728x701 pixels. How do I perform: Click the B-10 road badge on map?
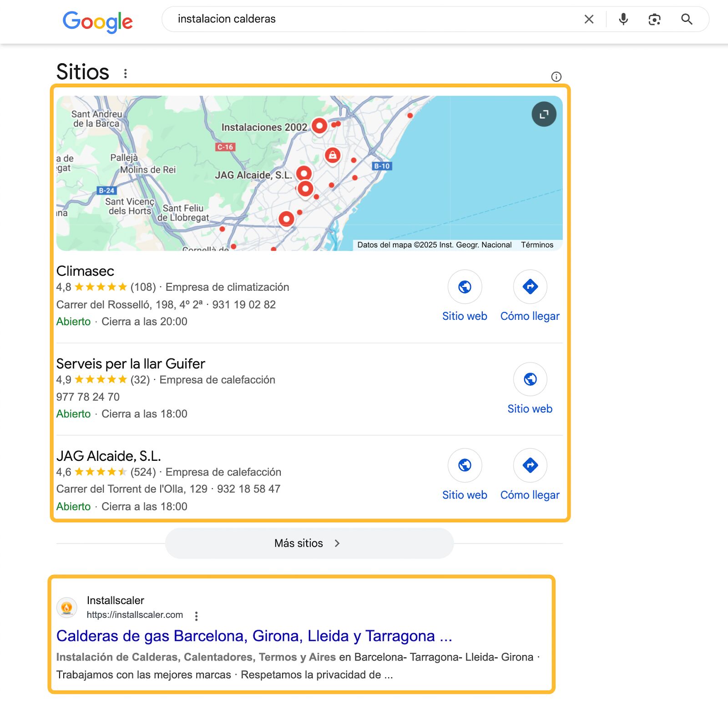(382, 166)
